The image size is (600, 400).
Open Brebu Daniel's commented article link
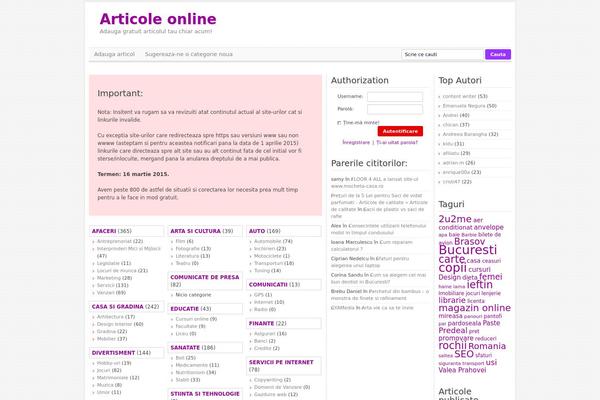(380, 295)
